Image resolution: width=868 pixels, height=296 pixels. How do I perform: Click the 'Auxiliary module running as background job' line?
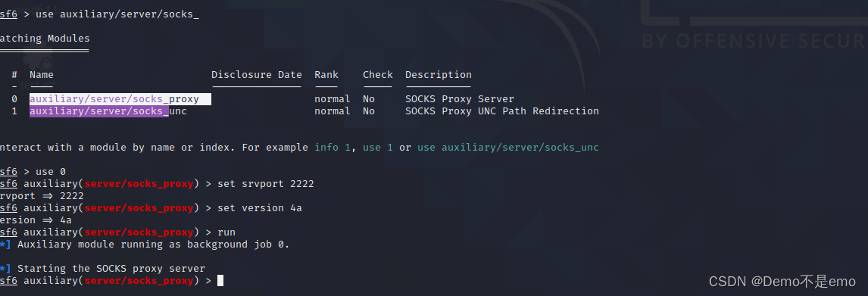[153, 245]
